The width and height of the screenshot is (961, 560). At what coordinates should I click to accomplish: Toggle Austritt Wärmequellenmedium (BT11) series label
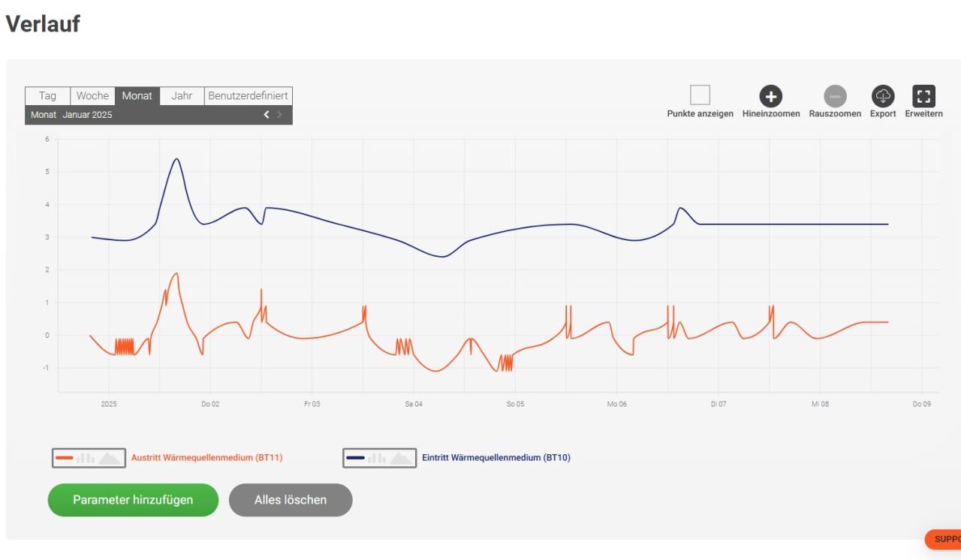coord(206,457)
